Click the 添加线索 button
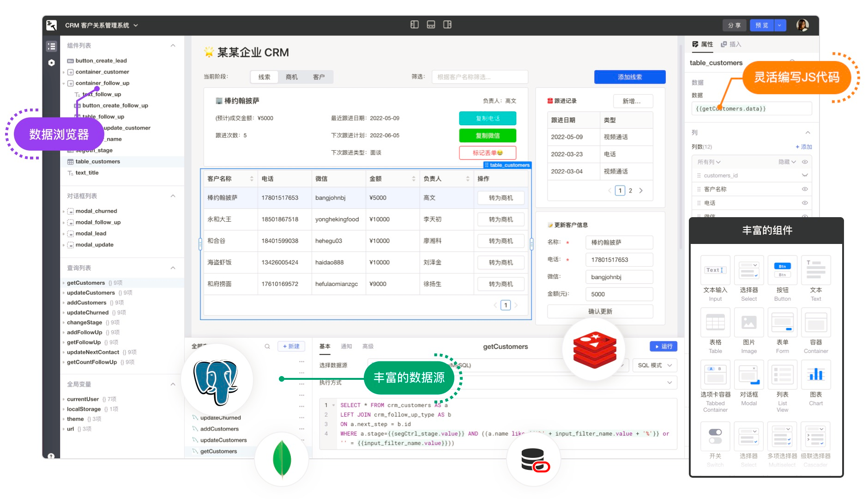This screenshot has height=499, width=868. (629, 77)
